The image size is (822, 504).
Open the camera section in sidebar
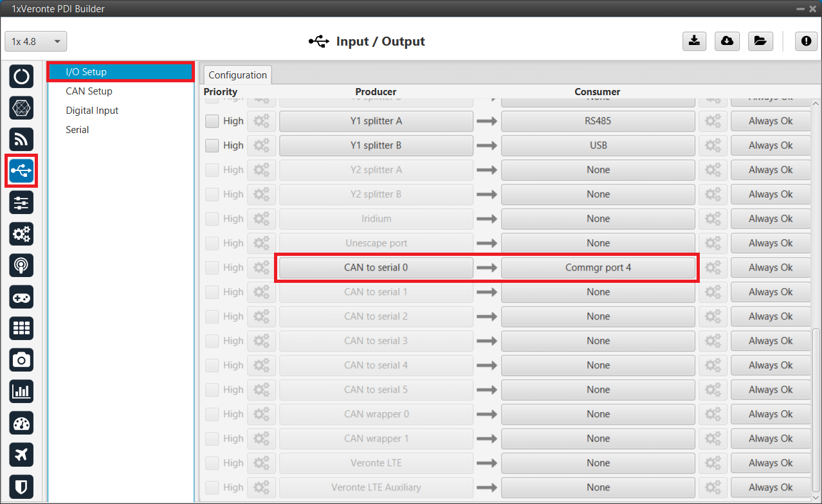point(21,360)
